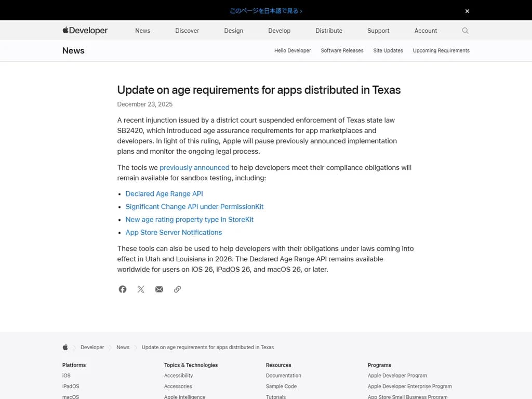Open the Discover menu item
This screenshot has height=399, width=532.
[187, 31]
